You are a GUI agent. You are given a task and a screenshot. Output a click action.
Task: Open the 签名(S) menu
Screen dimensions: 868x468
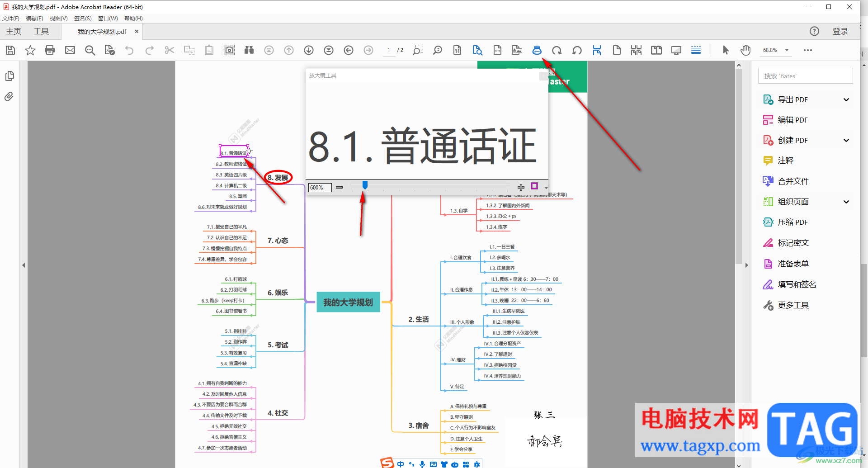[83, 19]
